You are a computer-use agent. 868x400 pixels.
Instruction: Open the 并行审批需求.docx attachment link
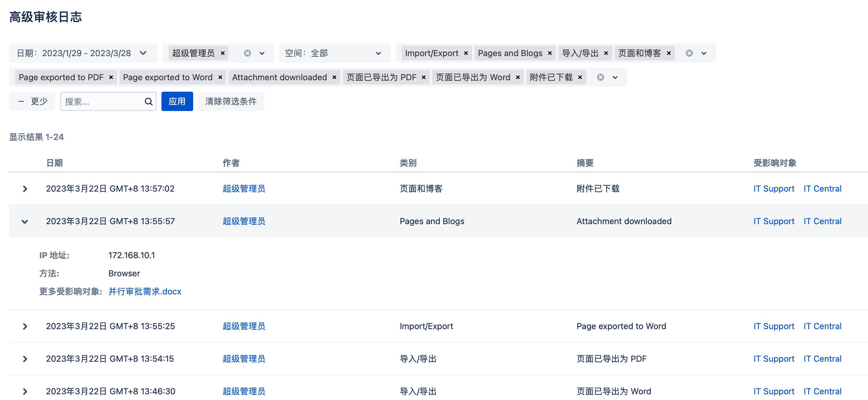point(145,292)
